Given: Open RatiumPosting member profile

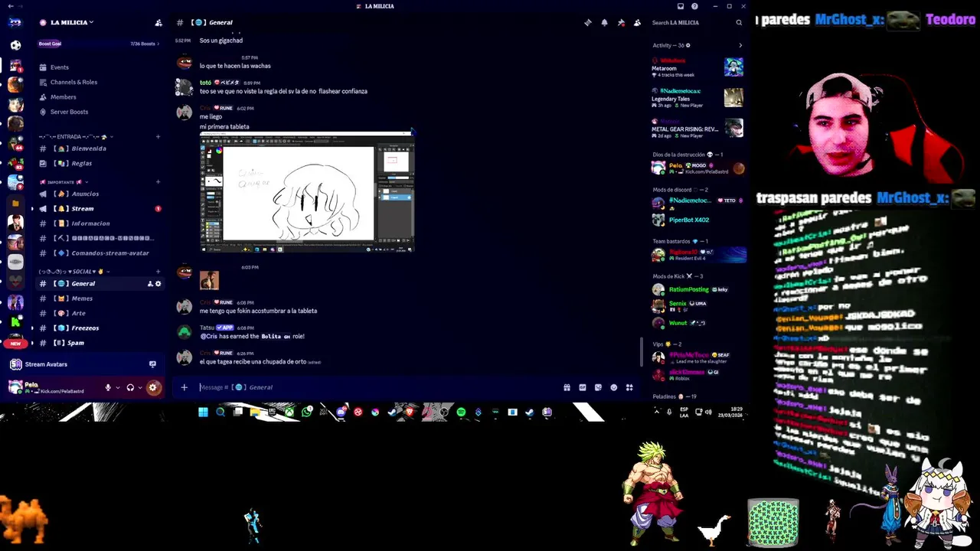Looking at the screenshot, I should click(697, 289).
